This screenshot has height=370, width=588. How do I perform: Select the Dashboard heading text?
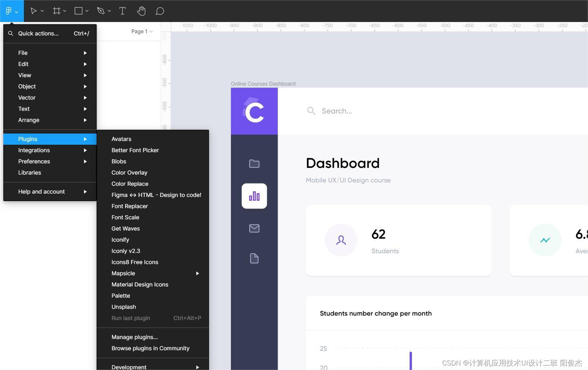point(343,163)
